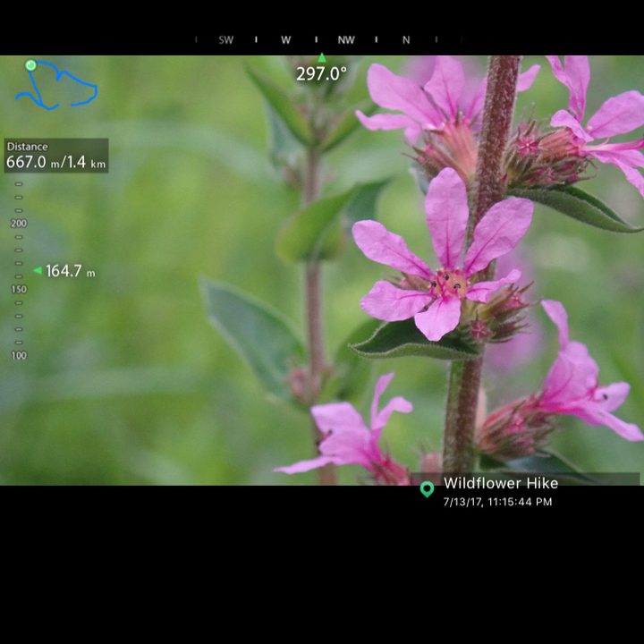Click the 7/13/17, 11:15:44 PM timestamp
This screenshot has width=644, height=644.
[x=498, y=502]
